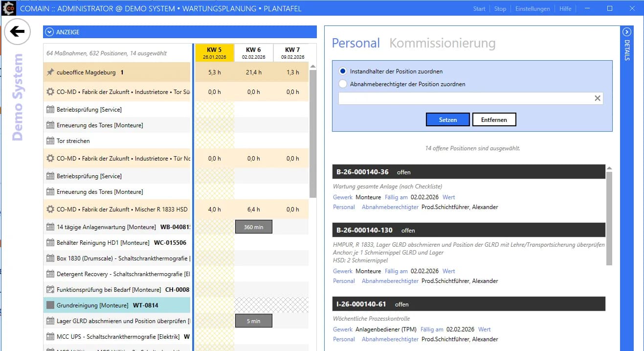Click gear icon of Industrietore Tor Süd row

[x=50, y=92]
